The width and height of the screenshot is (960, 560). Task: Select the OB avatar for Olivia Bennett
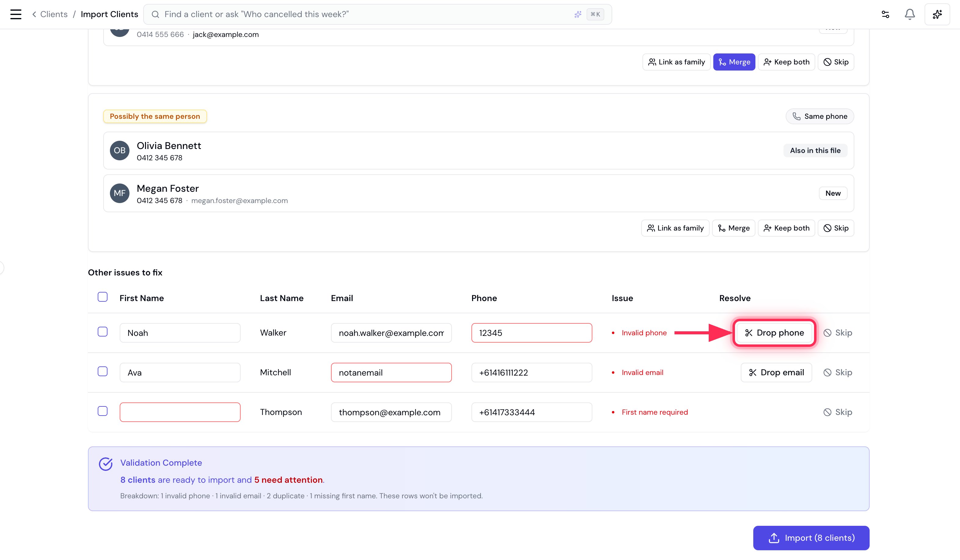point(120,151)
